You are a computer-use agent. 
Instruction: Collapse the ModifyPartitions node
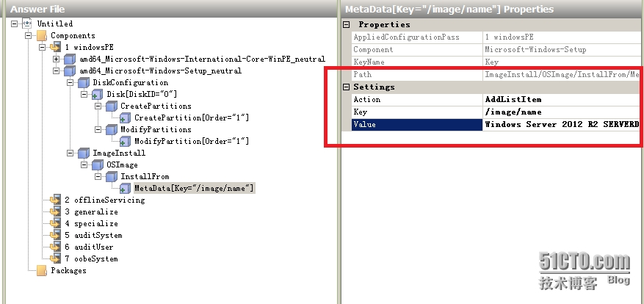tap(98, 130)
